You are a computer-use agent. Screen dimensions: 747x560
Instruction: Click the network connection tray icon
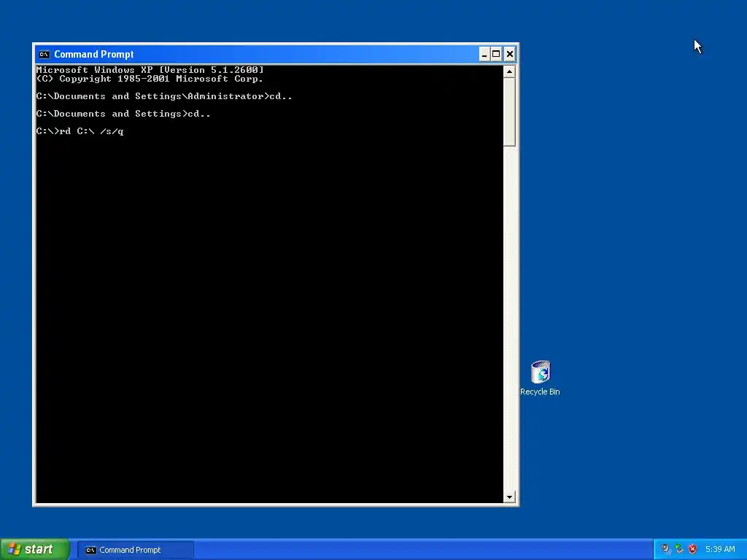[x=679, y=550]
